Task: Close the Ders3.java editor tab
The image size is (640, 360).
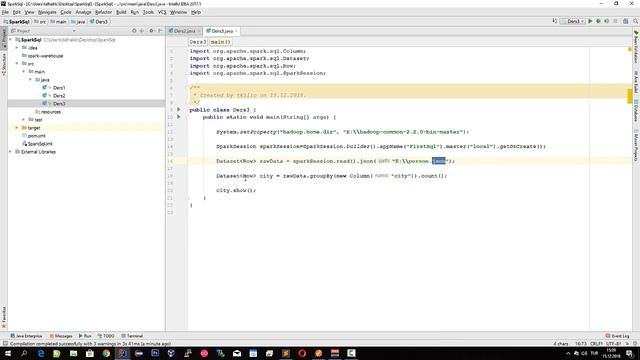Action: tap(236, 31)
